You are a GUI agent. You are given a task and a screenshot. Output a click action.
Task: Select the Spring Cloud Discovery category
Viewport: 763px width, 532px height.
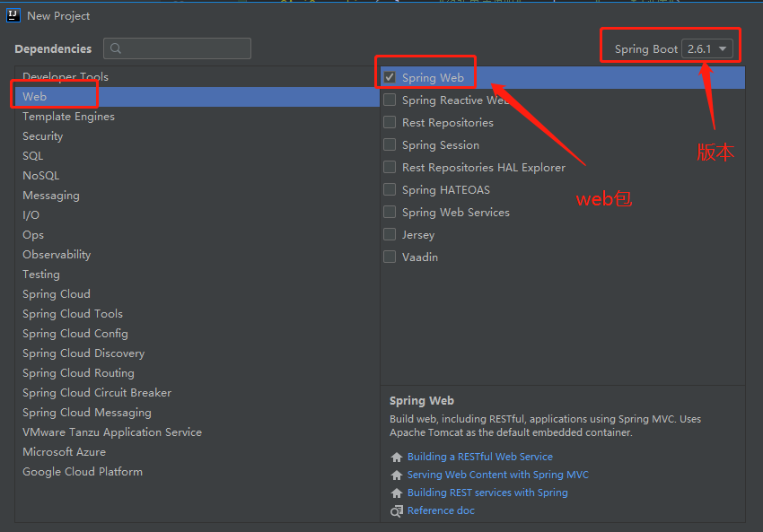(x=197, y=353)
